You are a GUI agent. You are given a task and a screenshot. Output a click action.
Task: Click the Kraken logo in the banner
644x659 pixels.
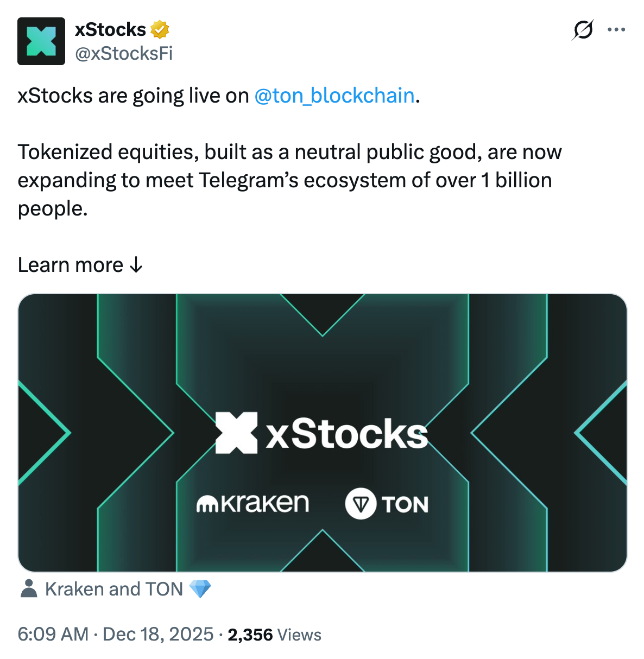point(252,504)
